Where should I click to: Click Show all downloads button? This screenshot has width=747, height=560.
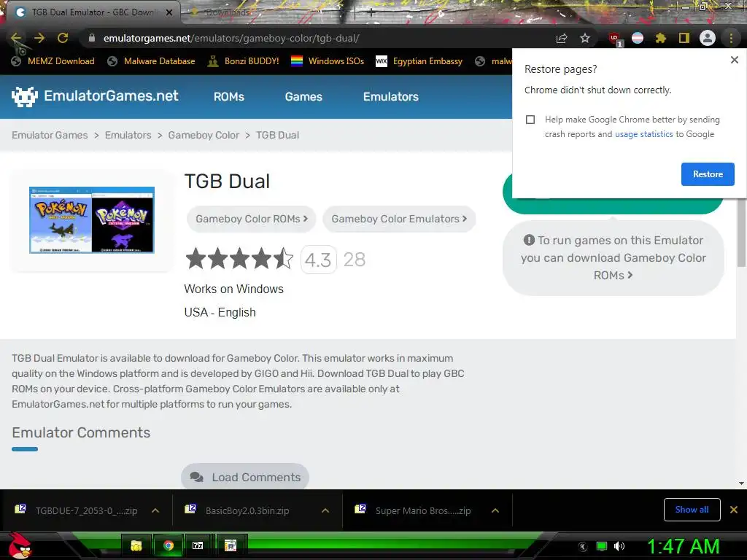(x=692, y=510)
